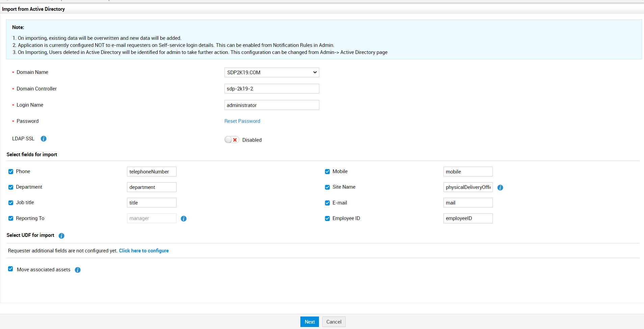Uncheck the Phone import checkbox
The image size is (644, 329).
point(11,171)
